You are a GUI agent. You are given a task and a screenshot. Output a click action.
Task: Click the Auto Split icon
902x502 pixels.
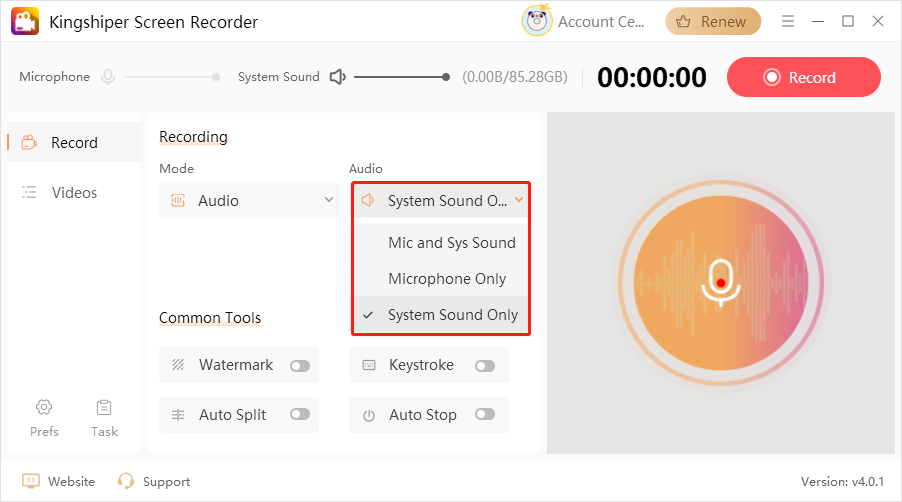pos(178,415)
